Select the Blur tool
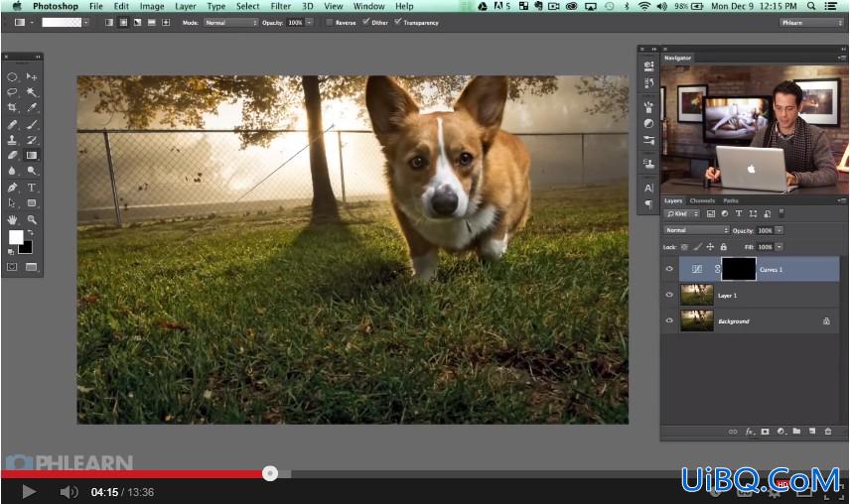850x504 pixels. (12, 171)
